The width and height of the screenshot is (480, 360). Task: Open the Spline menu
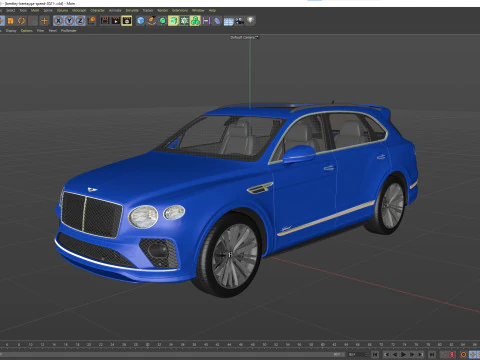48,10
